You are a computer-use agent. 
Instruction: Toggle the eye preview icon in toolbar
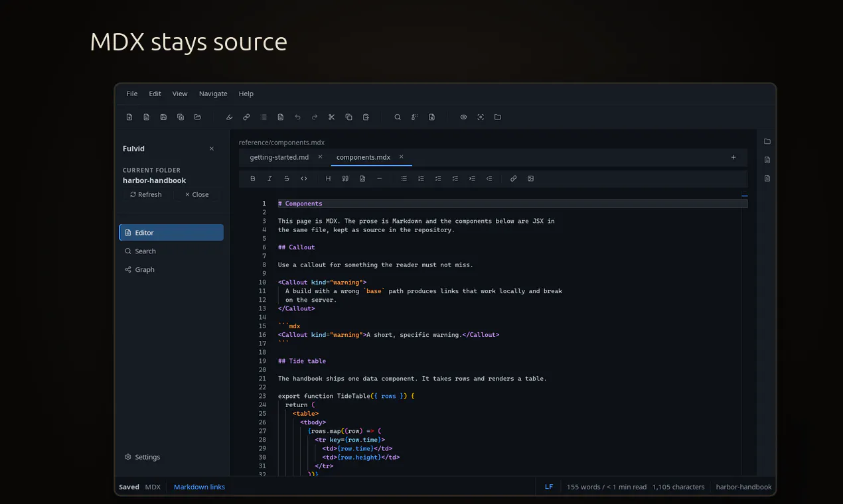pyautogui.click(x=463, y=117)
